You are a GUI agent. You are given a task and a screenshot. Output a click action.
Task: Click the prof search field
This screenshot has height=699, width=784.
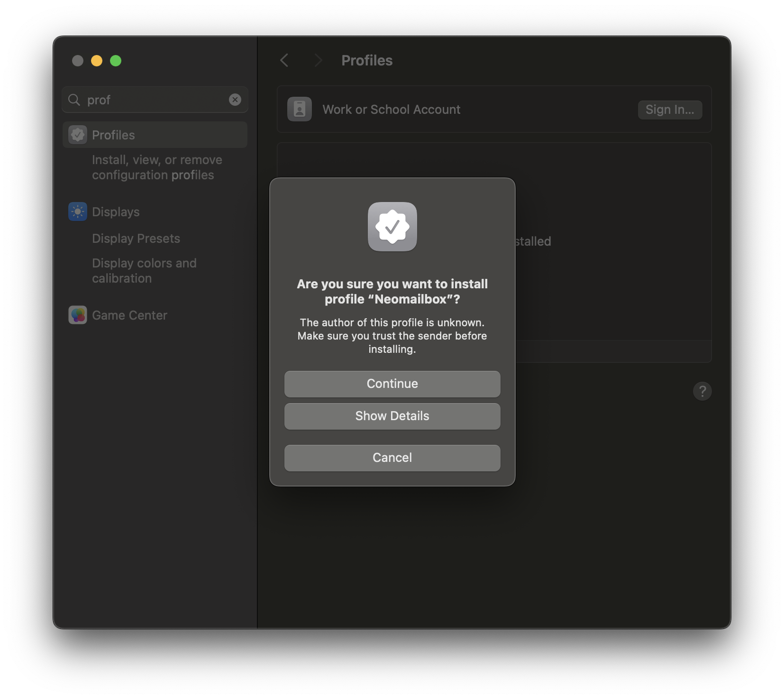click(x=155, y=100)
